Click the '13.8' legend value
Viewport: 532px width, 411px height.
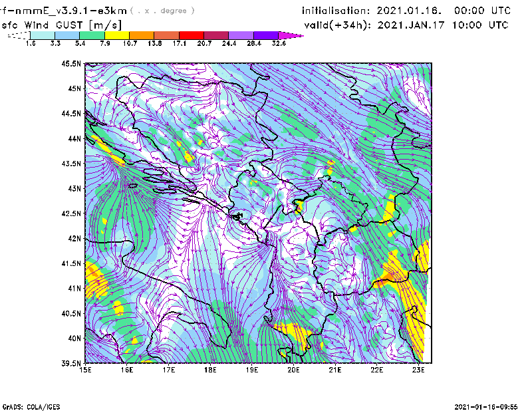pos(155,43)
